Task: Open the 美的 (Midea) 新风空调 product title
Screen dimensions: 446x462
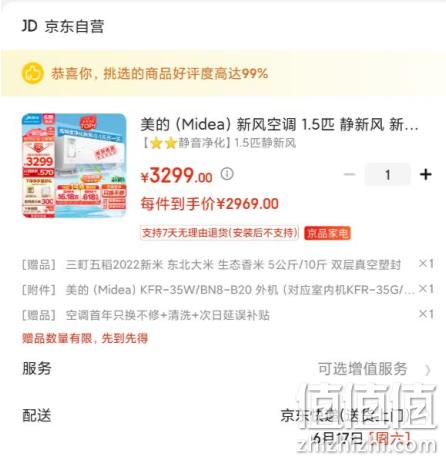Action: [279, 125]
